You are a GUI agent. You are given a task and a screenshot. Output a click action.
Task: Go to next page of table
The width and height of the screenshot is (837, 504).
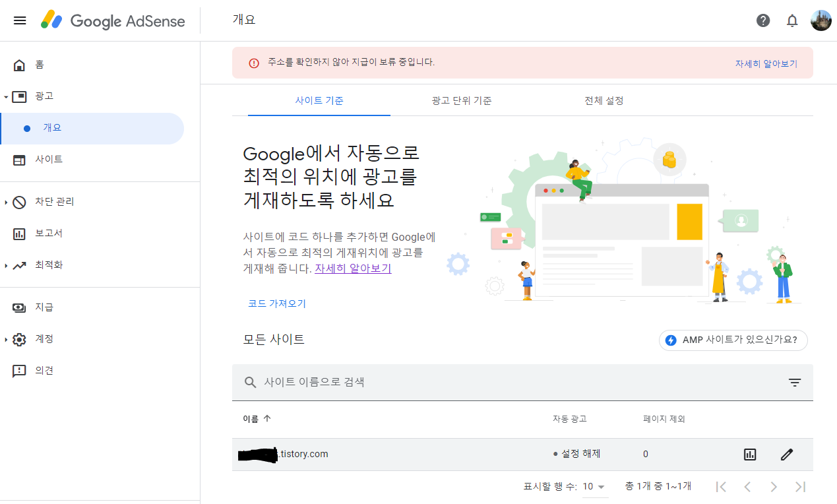pyautogui.click(x=774, y=487)
